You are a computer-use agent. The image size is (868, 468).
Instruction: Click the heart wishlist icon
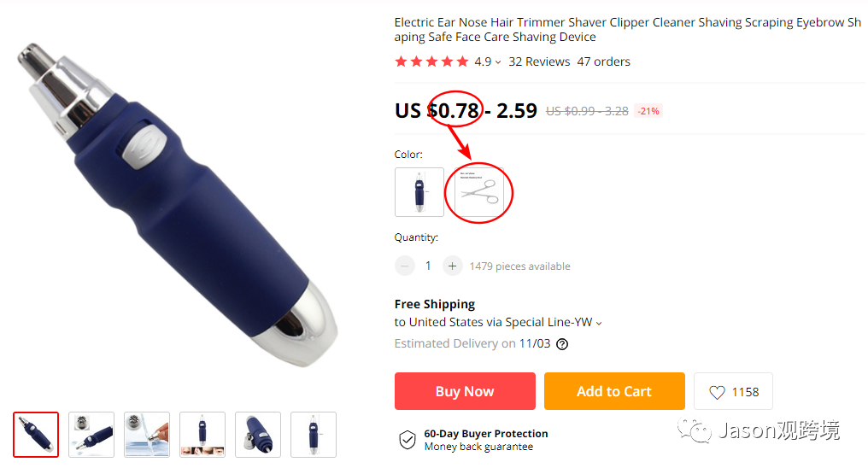coord(717,392)
